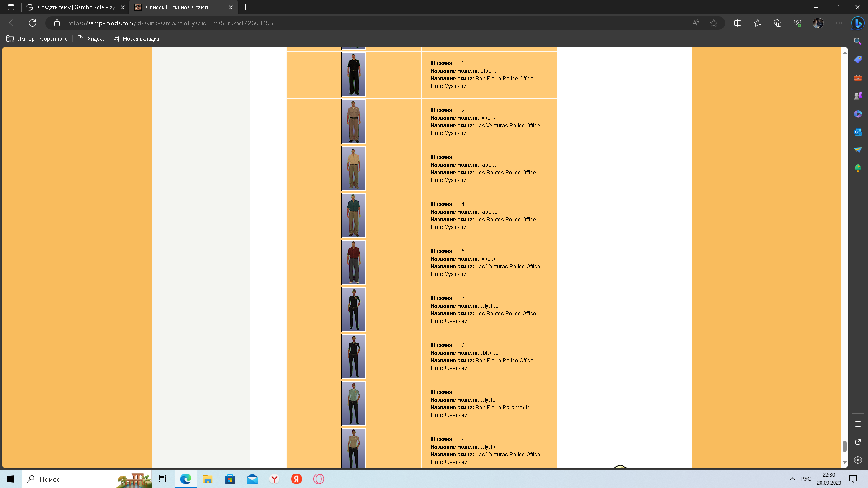Open split screen icon

tap(738, 23)
